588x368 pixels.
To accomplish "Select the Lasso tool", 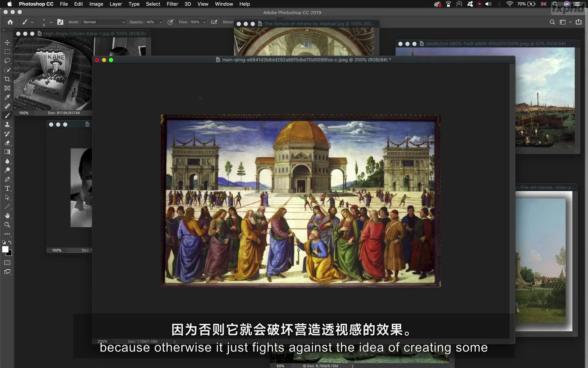I will pos(7,61).
